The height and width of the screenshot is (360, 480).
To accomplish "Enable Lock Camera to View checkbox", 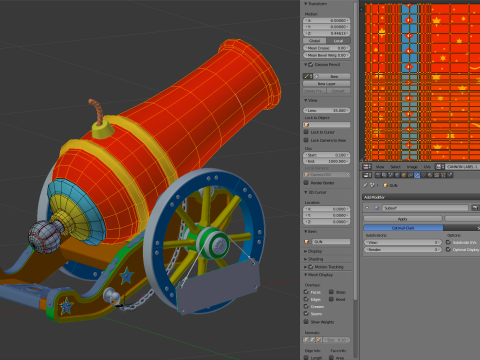I will click(306, 140).
